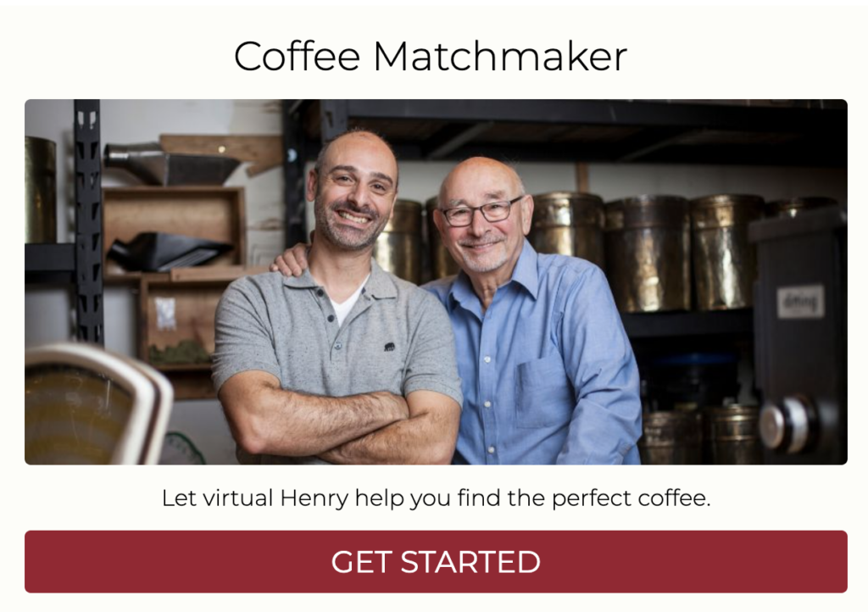Click the elephant logo on gray polo
The height and width of the screenshot is (612, 868).
(x=389, y=347)
